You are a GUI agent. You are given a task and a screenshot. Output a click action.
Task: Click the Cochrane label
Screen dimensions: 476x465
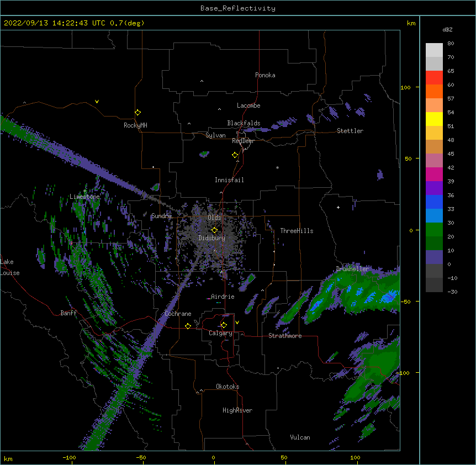point(178,314)
